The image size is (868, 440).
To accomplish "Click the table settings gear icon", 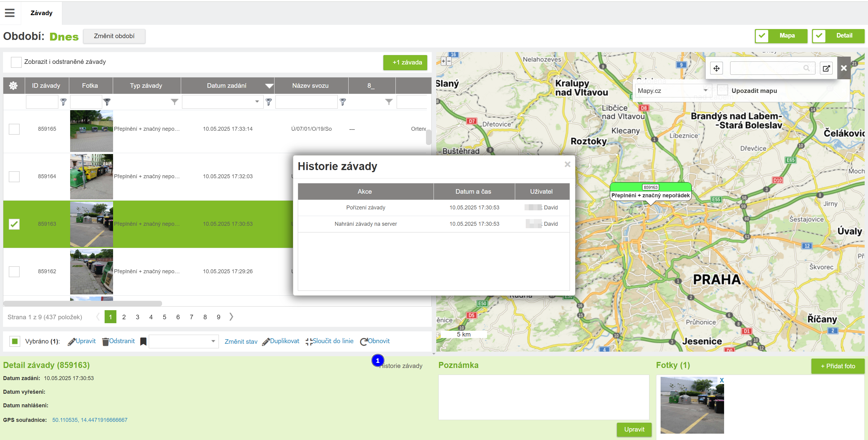I will [14, 86].
